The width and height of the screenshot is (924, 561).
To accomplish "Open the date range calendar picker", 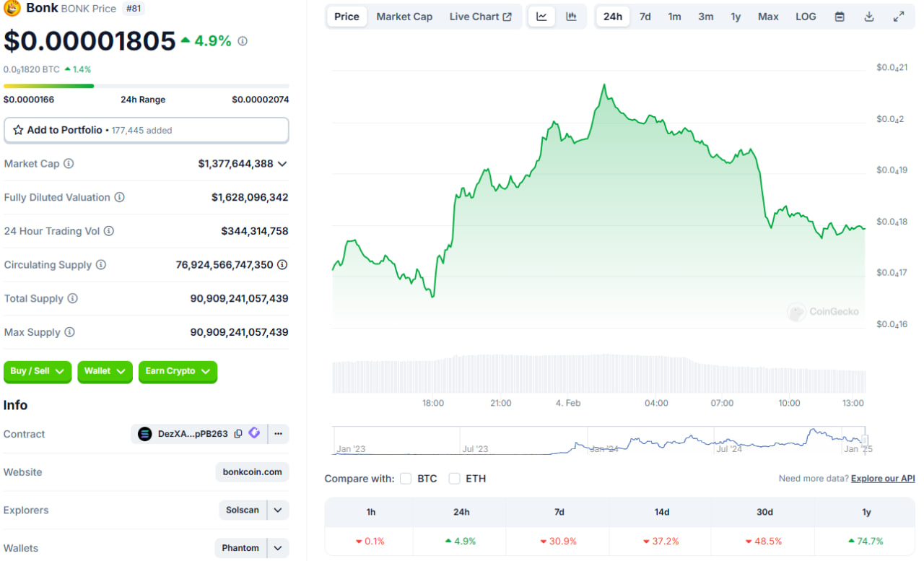I will (x=840, y=17).
